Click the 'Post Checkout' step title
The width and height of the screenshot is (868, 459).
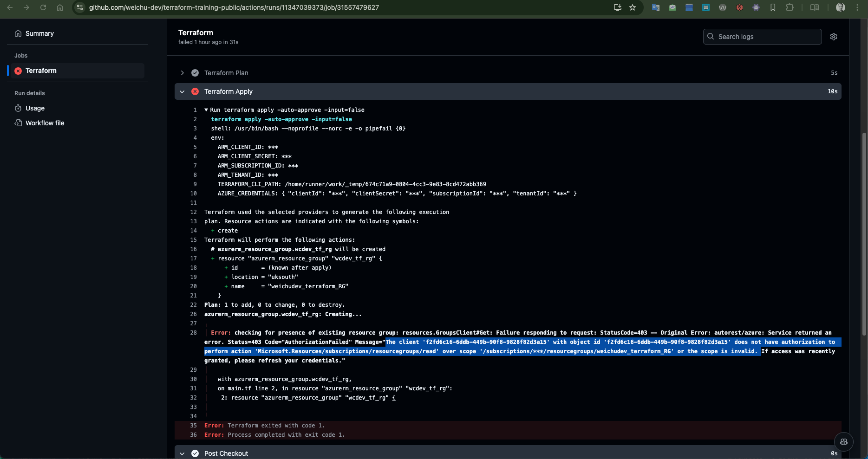click(226, 453)
